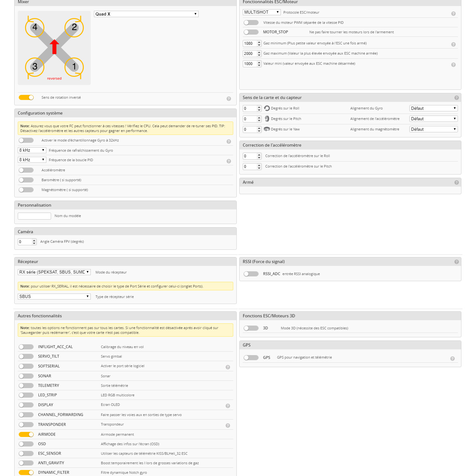Enable MOTOR_STOP switch
This screenshot has width=476, height=476.
251,32
